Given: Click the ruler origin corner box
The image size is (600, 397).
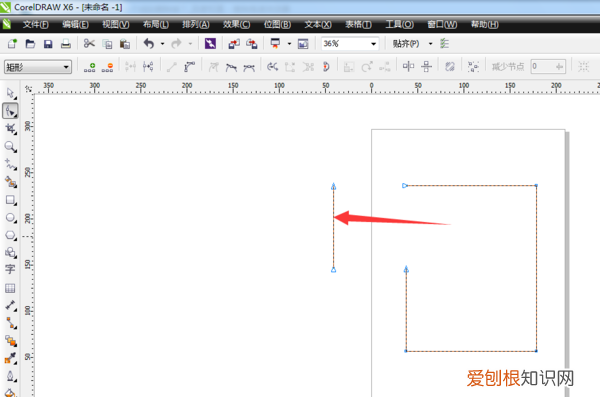Looking at the screenshot, I should (28, 89).
